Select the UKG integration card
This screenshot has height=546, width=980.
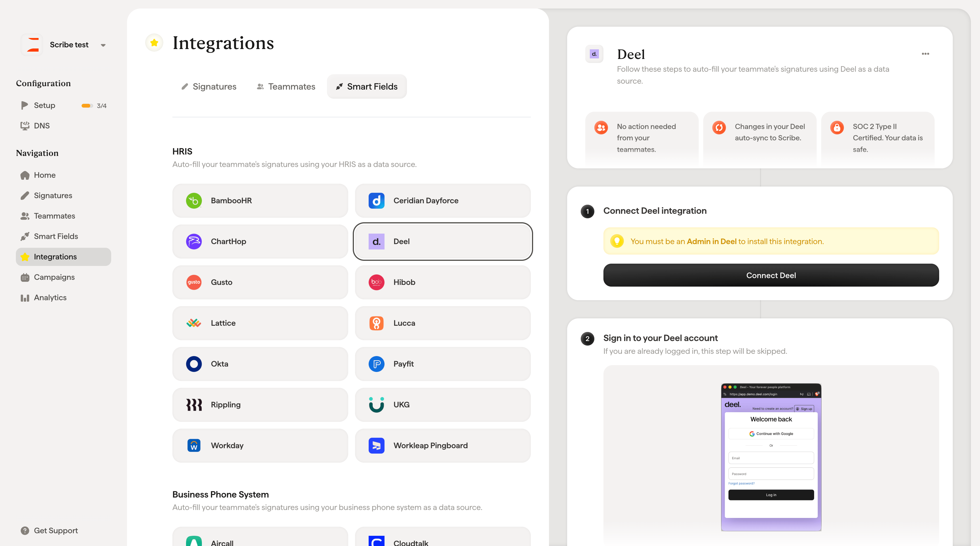tap(443, 405)
